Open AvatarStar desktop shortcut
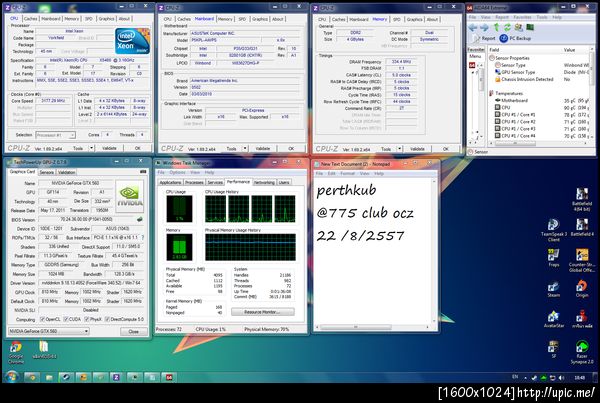Screen dimensions: 600x403 tap(553, 319)
